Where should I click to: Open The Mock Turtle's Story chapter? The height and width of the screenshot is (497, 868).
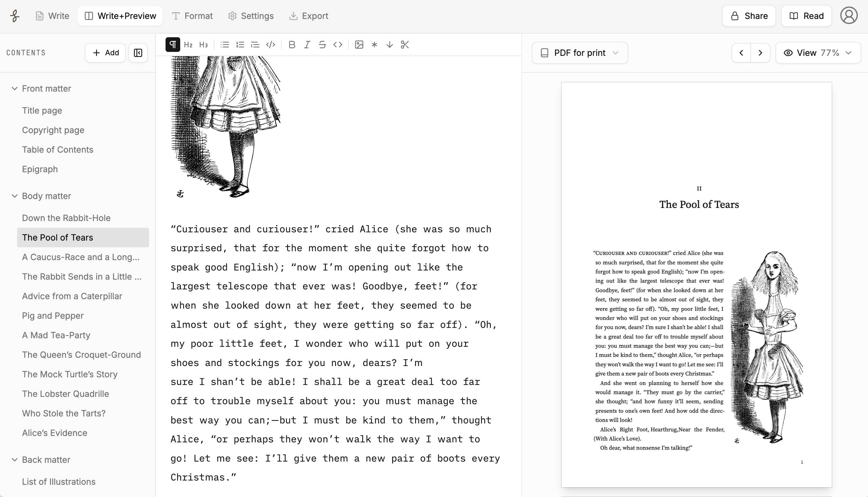point(83,375)
